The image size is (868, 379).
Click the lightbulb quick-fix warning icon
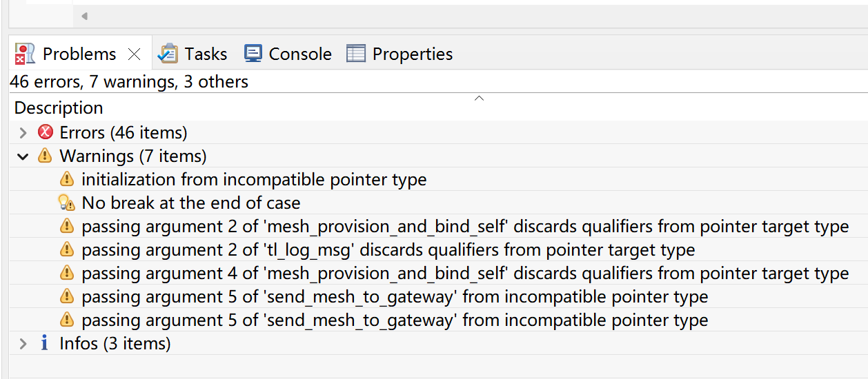tap(66, 203)
